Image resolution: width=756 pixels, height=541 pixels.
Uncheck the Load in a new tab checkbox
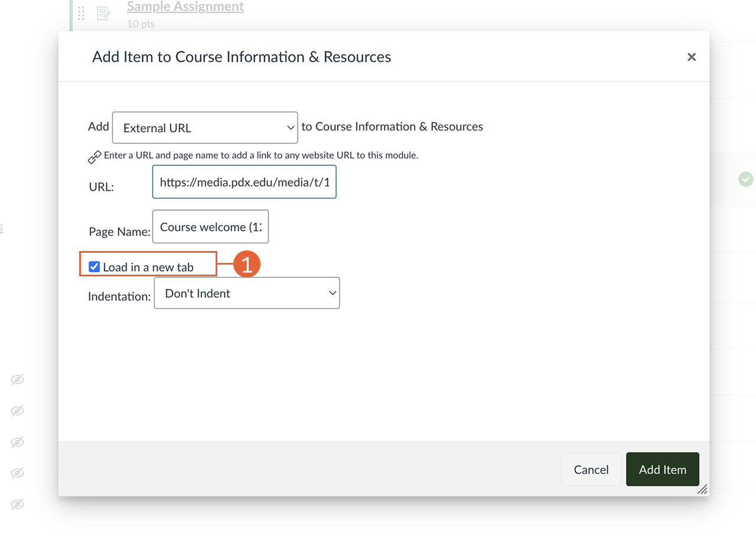coord(94,266)
